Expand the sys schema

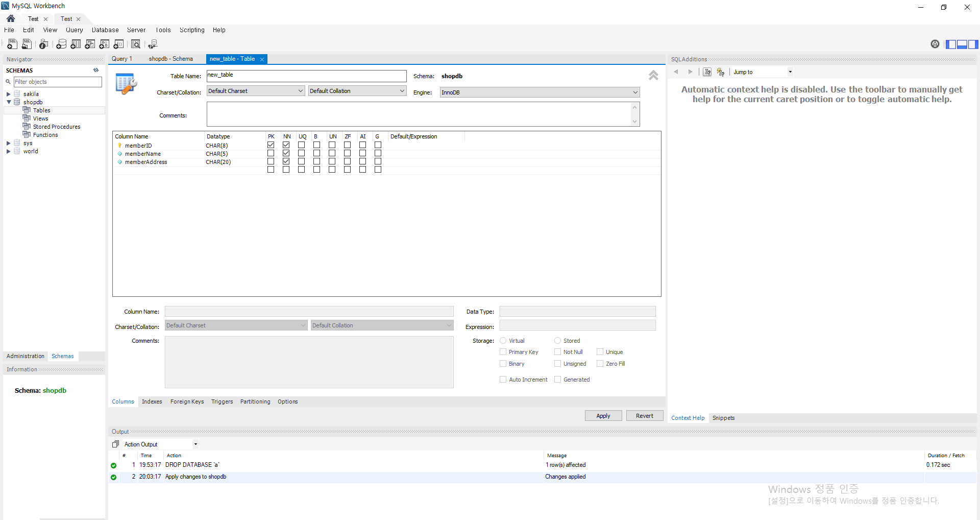(8, 143)
